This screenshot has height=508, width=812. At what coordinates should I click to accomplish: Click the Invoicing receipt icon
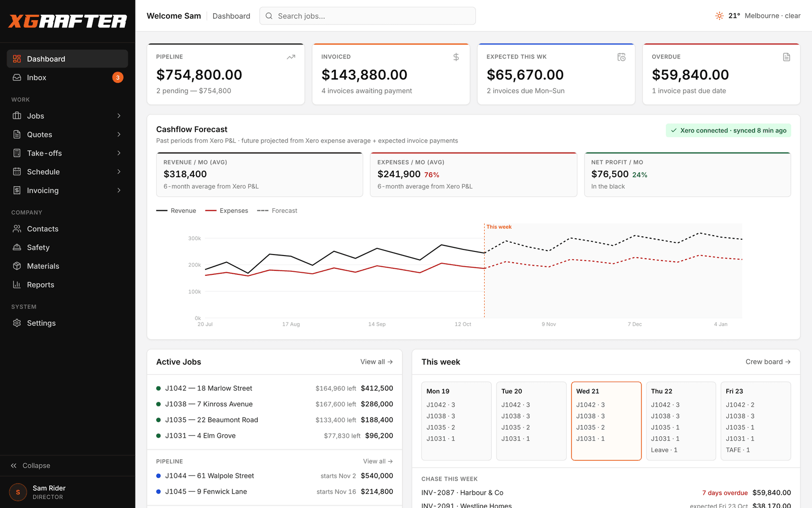click(17, 190)
